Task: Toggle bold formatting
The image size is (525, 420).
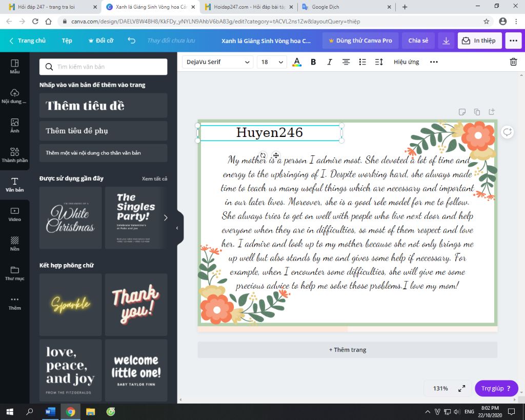Action: point(313,62)
